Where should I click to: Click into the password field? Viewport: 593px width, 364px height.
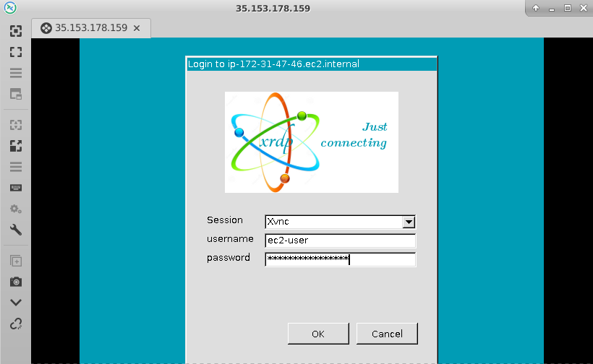click(340, 259)
